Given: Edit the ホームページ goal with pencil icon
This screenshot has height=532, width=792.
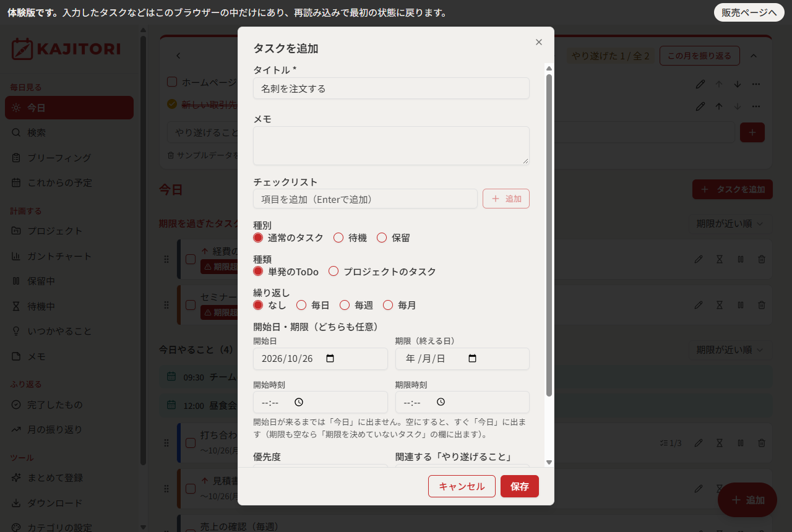Looking at the screenshot, I should click(x=700, y=84).
